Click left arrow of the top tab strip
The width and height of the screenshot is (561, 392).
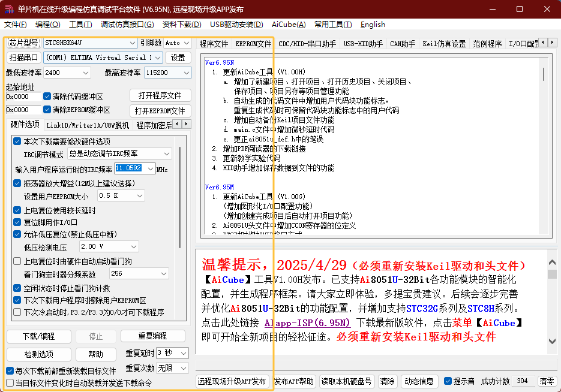[x=543, y=43]
